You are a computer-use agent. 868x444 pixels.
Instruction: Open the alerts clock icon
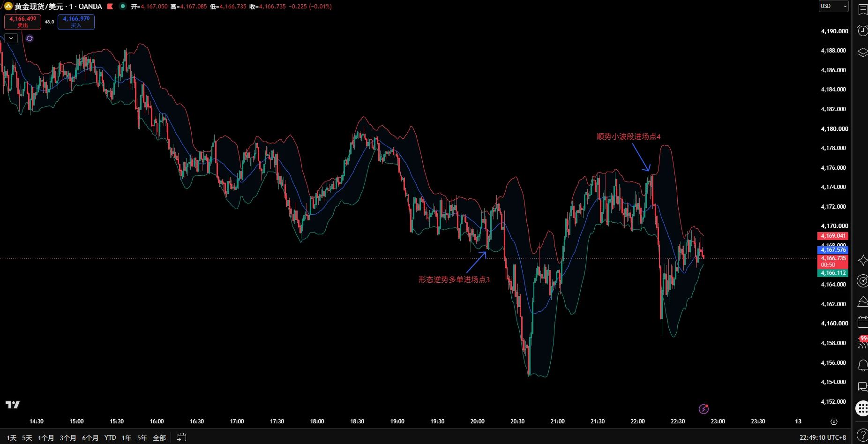click(x=862, y=31)
